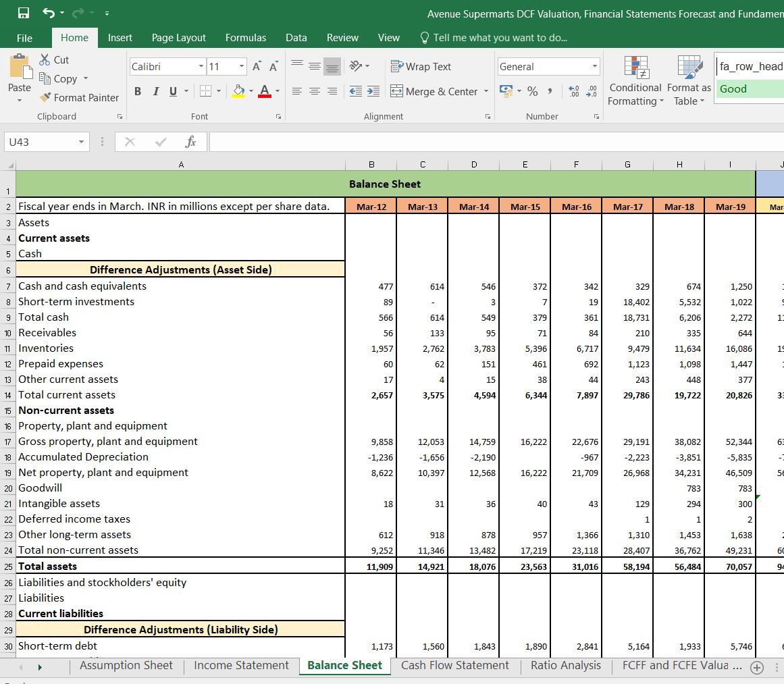
Task: Center text horizontally
Action: [315, 92]
